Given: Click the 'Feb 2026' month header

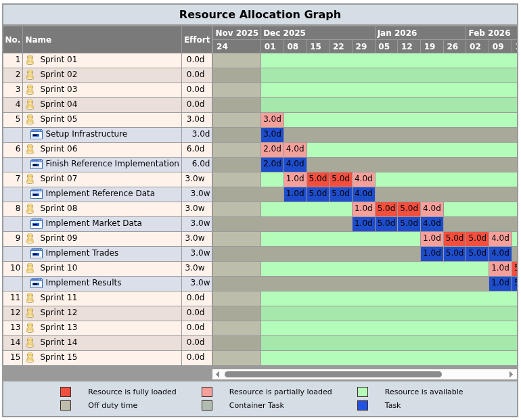Looking at the screenshot, I should [492, 33].
